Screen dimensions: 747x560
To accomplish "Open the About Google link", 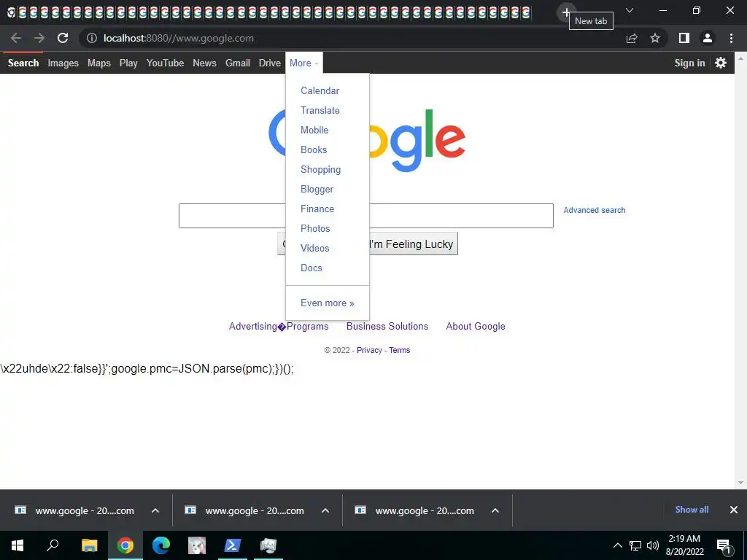I will point(476,326).
